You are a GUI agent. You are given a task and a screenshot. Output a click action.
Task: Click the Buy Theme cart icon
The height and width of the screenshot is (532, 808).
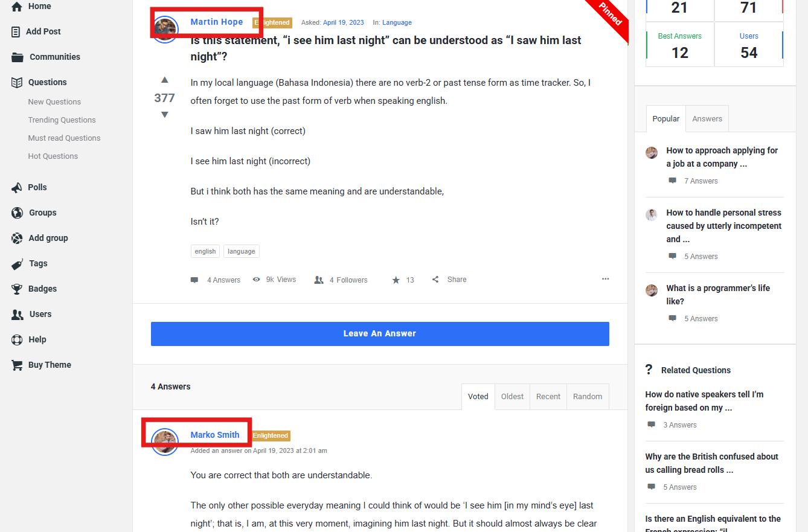17,365
